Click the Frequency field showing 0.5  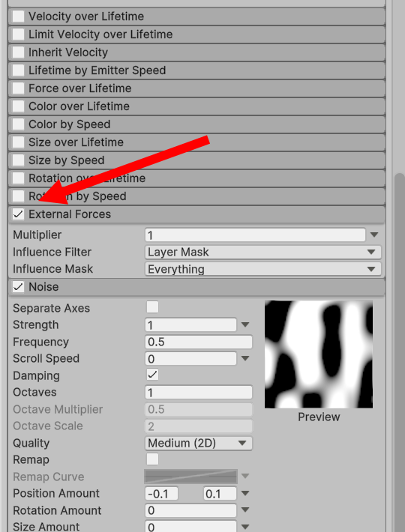pyautogui.click(x=199, y=342)
